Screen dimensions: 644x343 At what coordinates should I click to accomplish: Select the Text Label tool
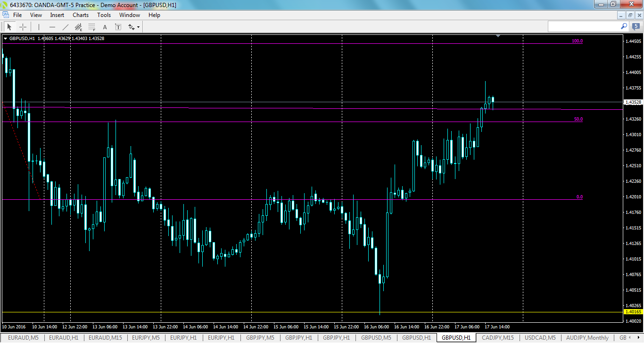coord(118,27)
